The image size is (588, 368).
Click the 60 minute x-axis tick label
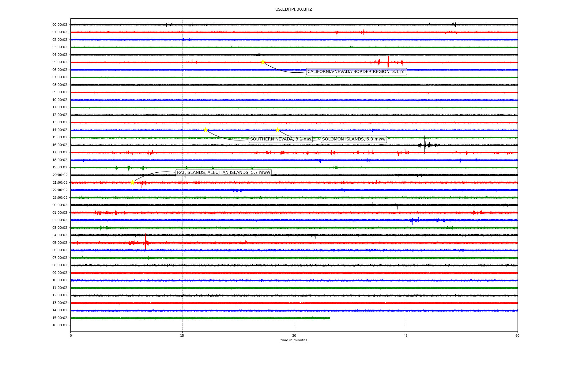click(x=517, y=335)
